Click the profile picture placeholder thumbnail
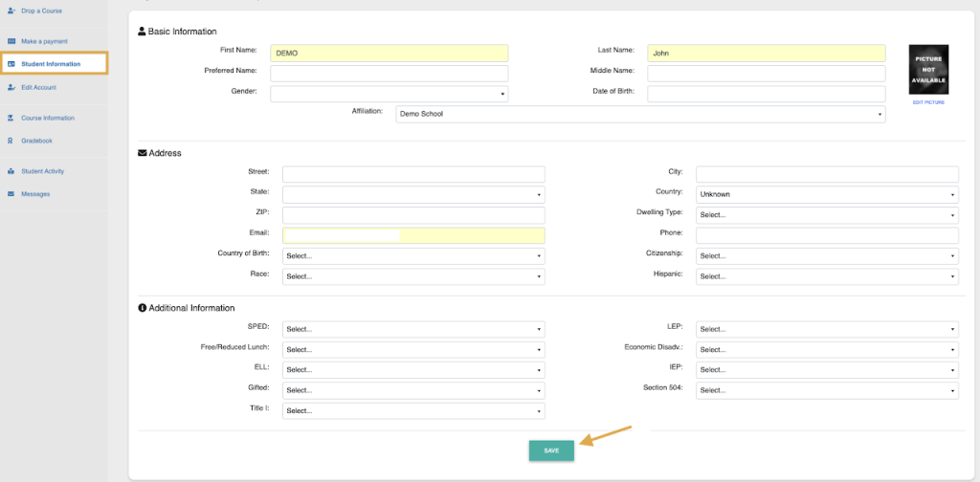This screenshot has width=980, height=482. 928,69
